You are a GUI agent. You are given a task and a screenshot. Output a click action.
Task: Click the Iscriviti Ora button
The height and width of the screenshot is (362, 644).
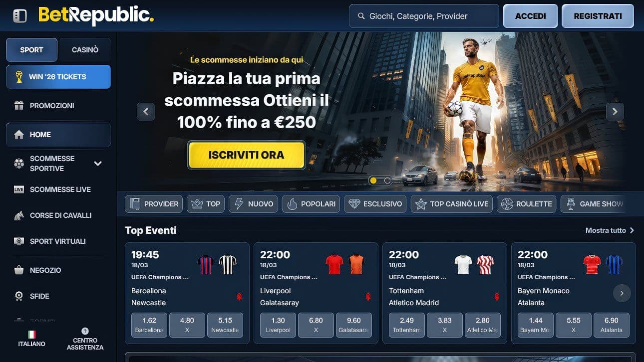point(247,155)
